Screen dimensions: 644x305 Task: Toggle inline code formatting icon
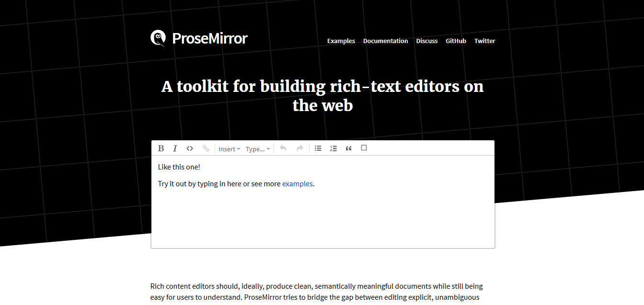[x=190, y=148]
